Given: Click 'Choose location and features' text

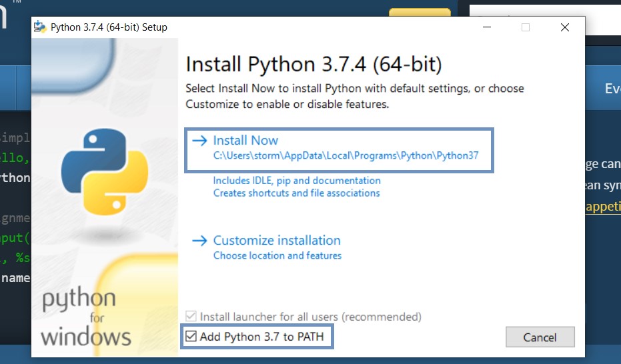Looking at the screenshot, I should click(x=277, y=255).
